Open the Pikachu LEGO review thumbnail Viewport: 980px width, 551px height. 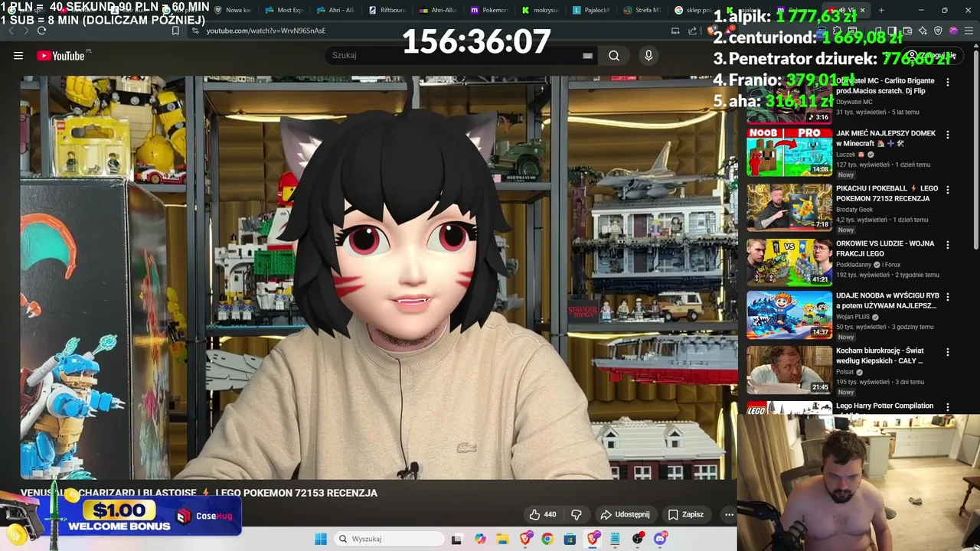pos(789,207)
